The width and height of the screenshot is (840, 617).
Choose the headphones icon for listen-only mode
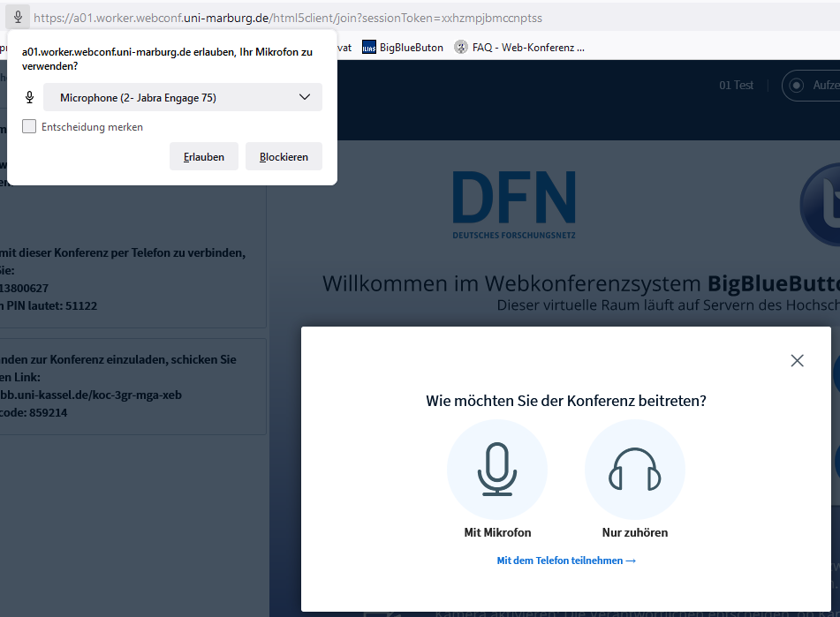(x=634, y=469)
